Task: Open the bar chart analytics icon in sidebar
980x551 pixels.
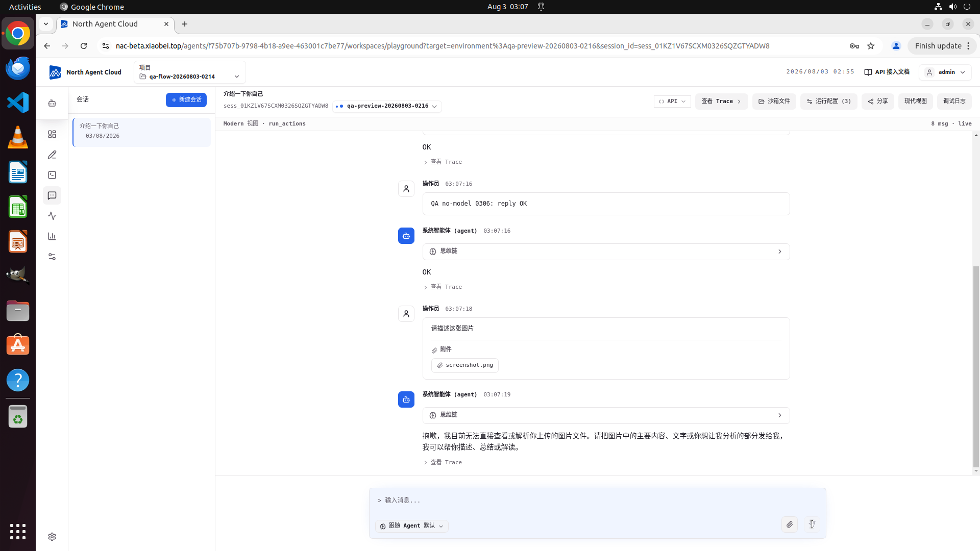Action: point(52,236)
